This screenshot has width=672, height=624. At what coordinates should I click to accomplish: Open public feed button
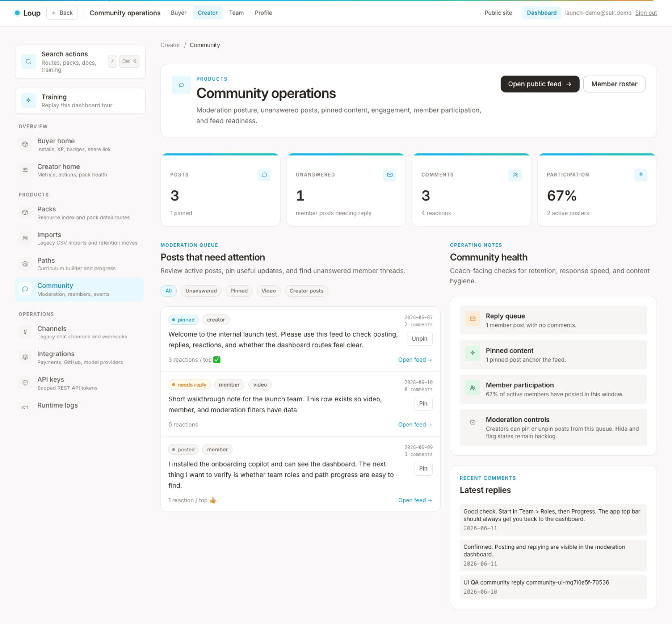point(540,84)
